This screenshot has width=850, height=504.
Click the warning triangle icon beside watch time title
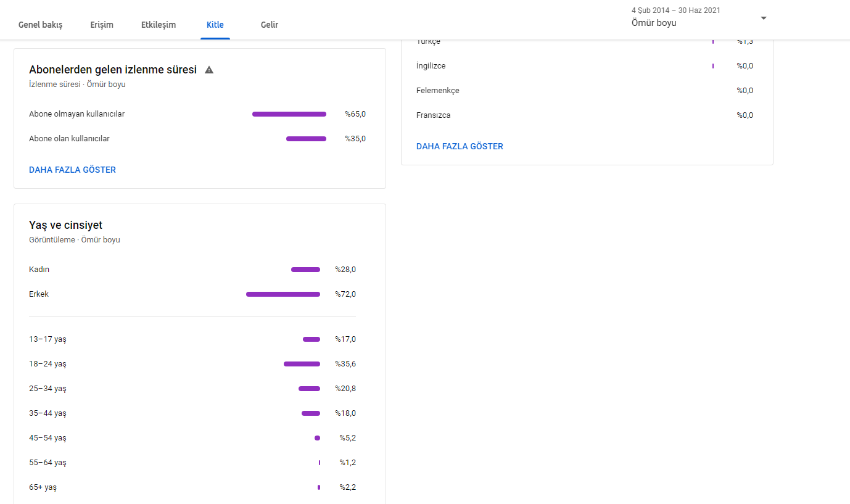209,70
